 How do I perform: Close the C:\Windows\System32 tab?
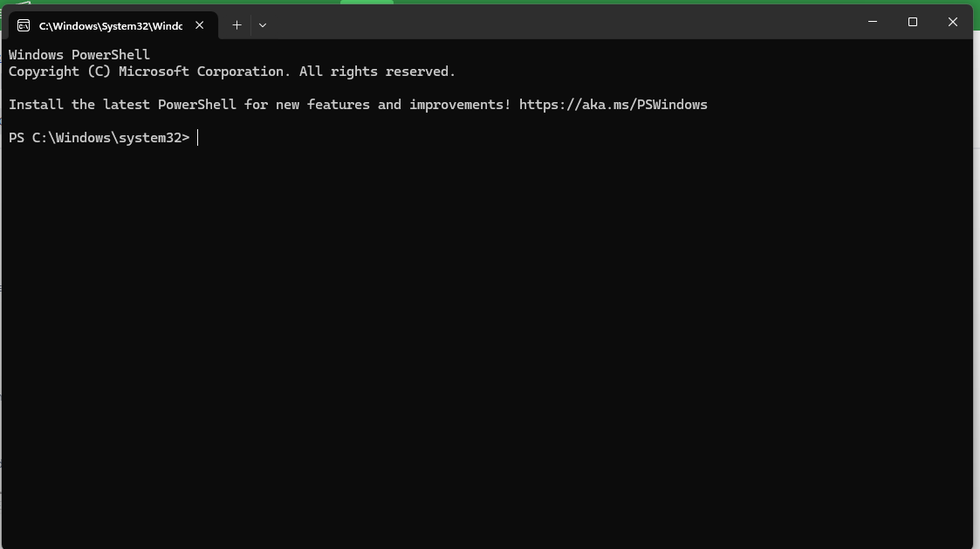click(x=199, y=25)
